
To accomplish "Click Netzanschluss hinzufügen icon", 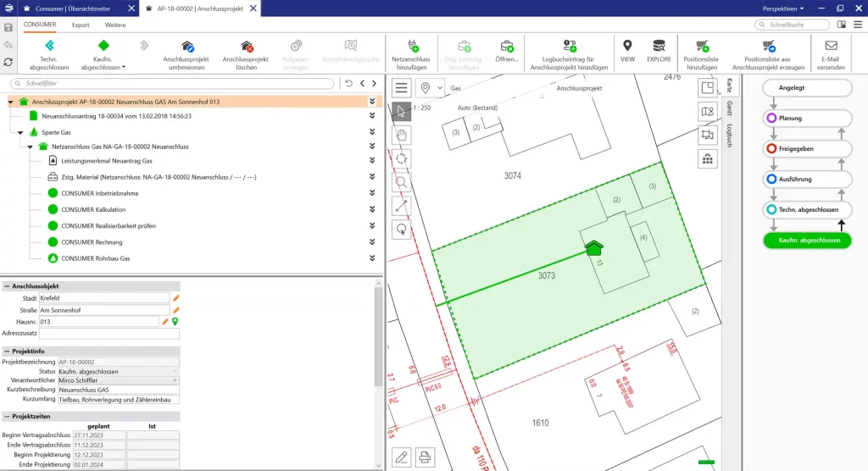I will pyautogui.click(x=411, y=46).
